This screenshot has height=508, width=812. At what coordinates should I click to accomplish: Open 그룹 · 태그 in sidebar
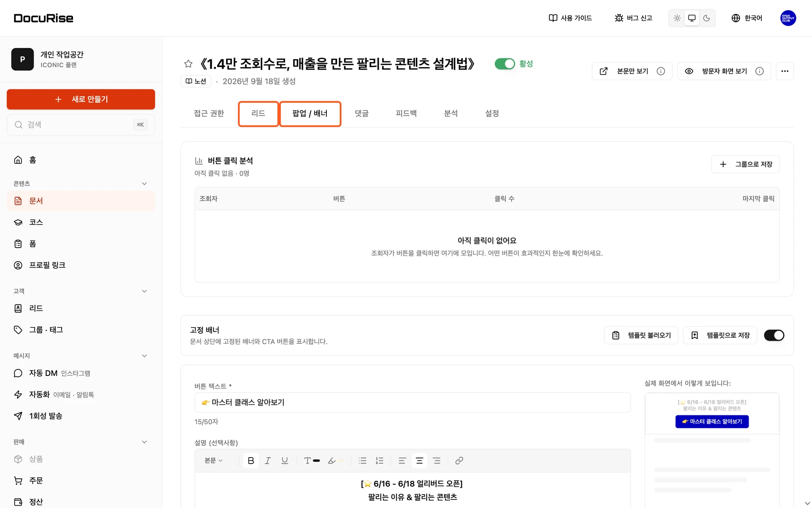(81, 330)
